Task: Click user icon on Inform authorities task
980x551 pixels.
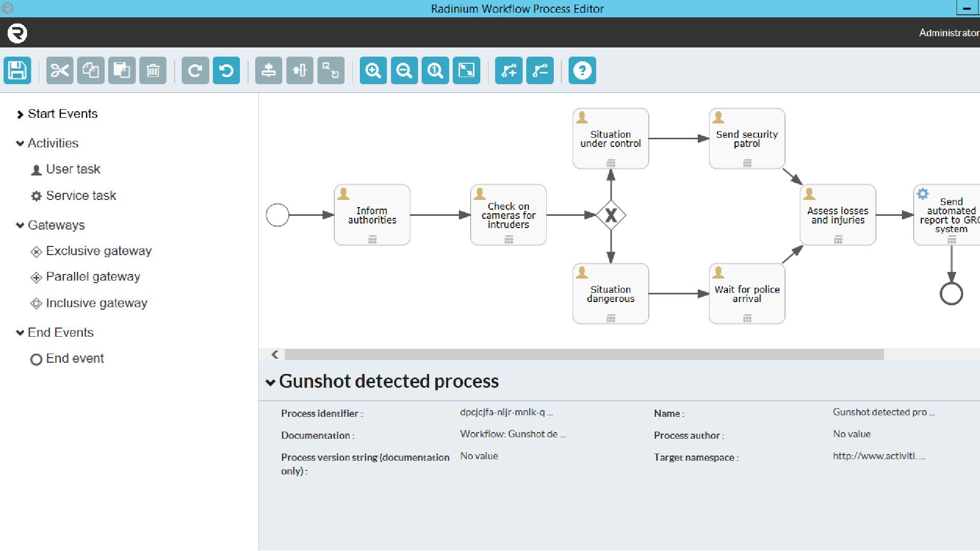Action: pos(344,194)
